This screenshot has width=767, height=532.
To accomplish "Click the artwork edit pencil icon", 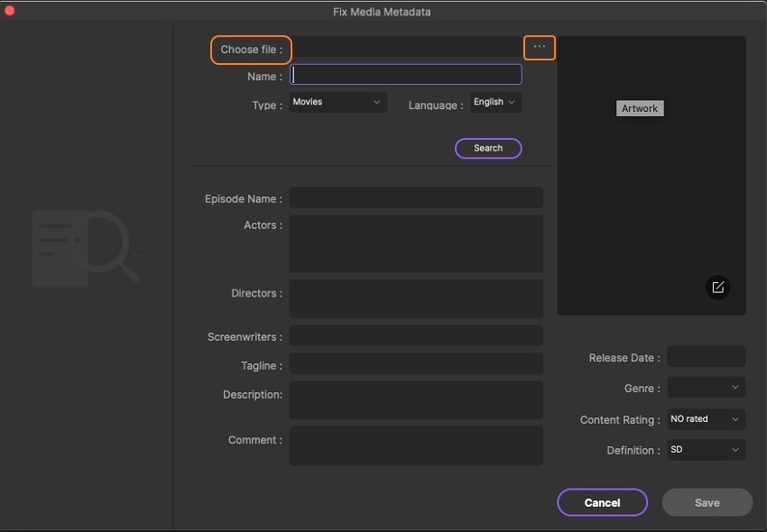I will [718, 287].
